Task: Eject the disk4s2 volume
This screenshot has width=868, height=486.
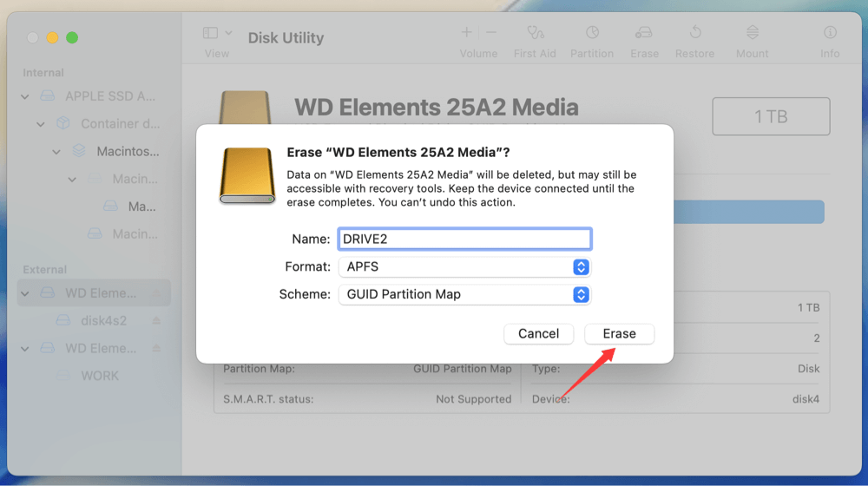Action: (156, 320)
